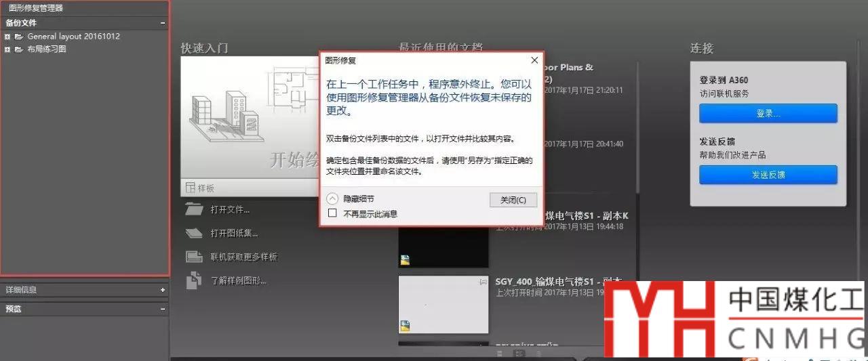Click the open-folder icon for 打开文件
868x361 pixels.
194,209
